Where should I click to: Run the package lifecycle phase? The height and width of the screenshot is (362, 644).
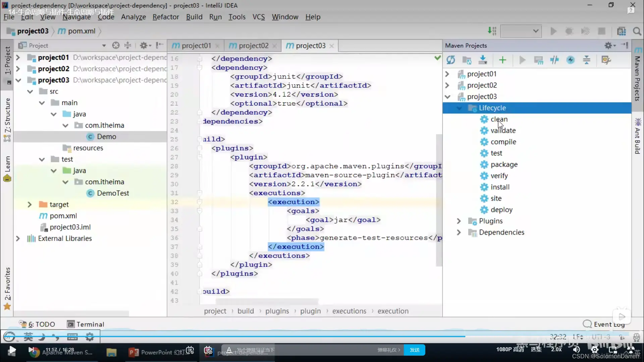click(504, 164)
